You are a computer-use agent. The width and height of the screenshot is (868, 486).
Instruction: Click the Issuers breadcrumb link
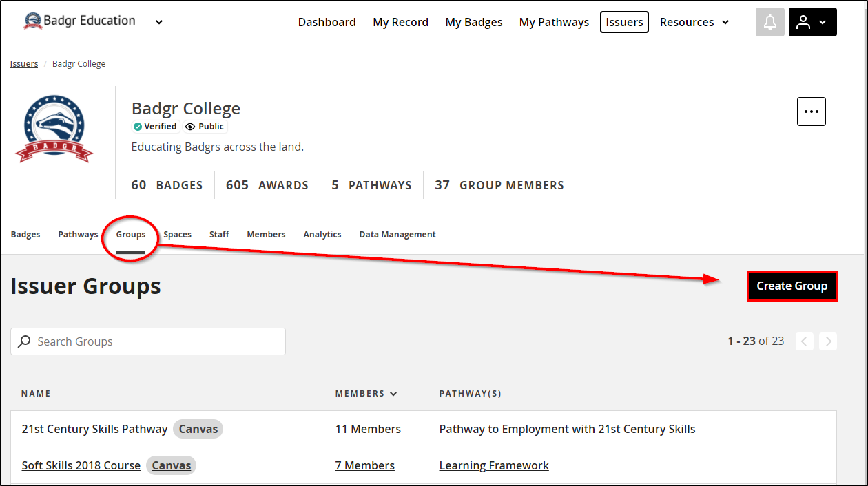24,64
